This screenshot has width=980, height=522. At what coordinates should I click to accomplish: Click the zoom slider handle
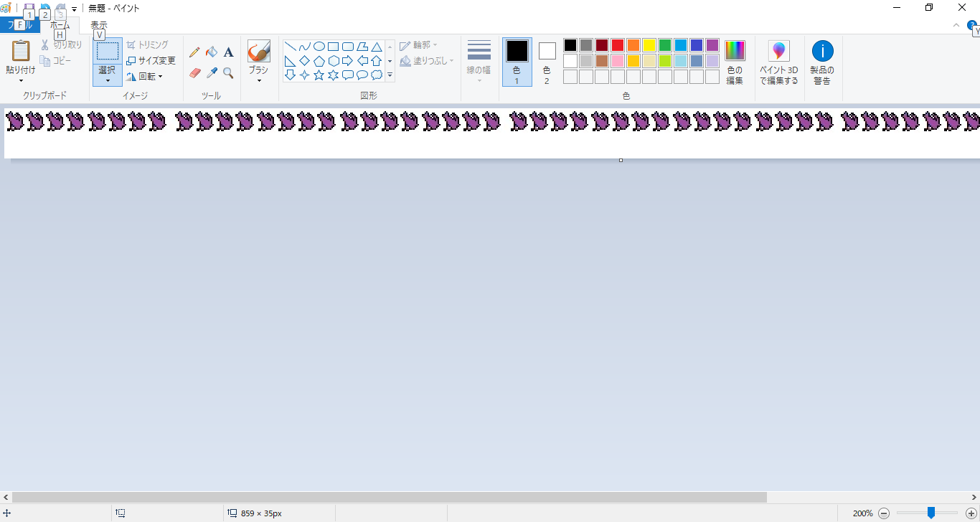tap(931, 513)
